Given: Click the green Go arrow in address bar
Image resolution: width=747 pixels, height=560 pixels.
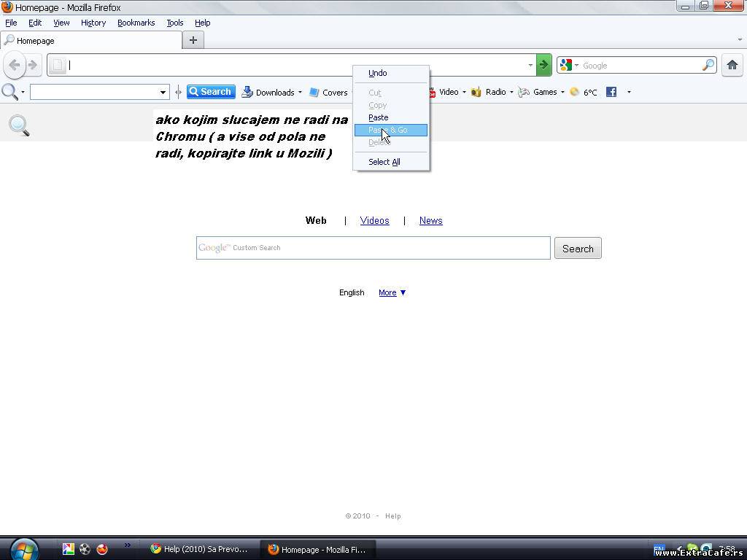Looking at the screenshot, I should point(543,65).
